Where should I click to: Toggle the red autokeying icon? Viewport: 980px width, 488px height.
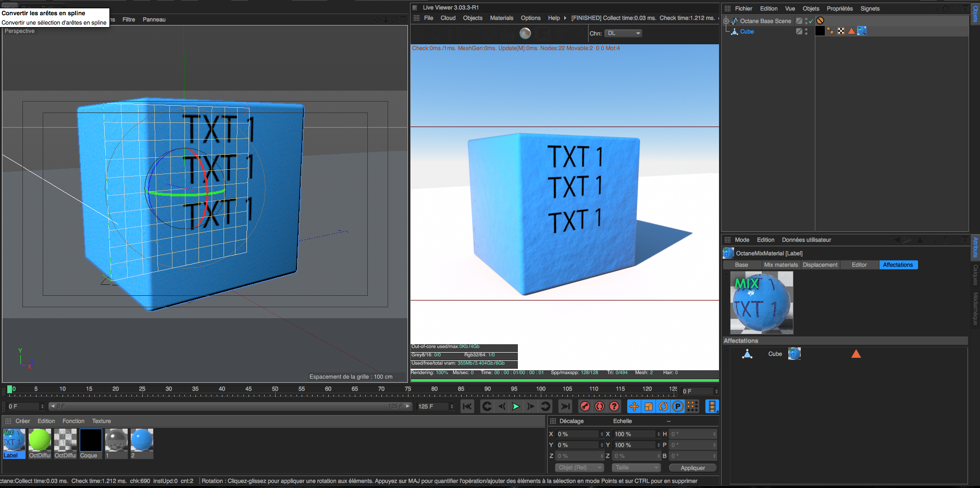600,406
